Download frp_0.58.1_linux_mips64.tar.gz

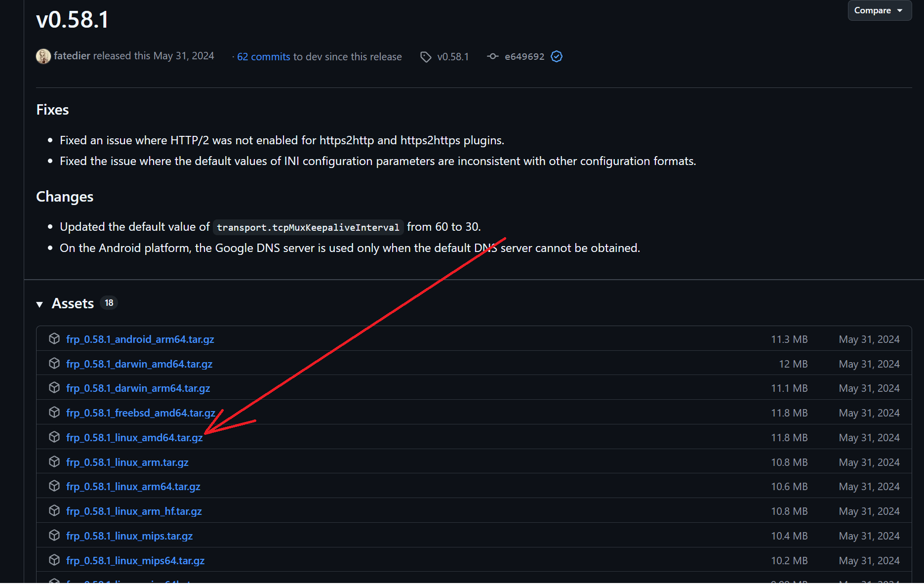point(135,561)
